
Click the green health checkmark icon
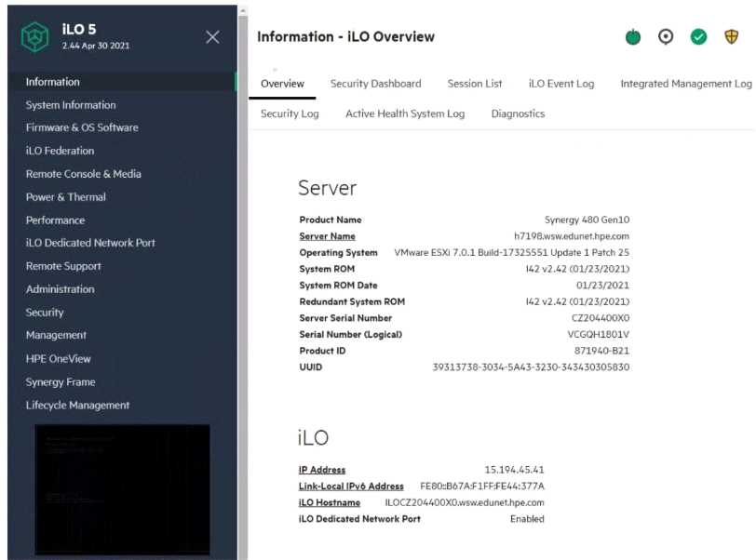point(698,37)
